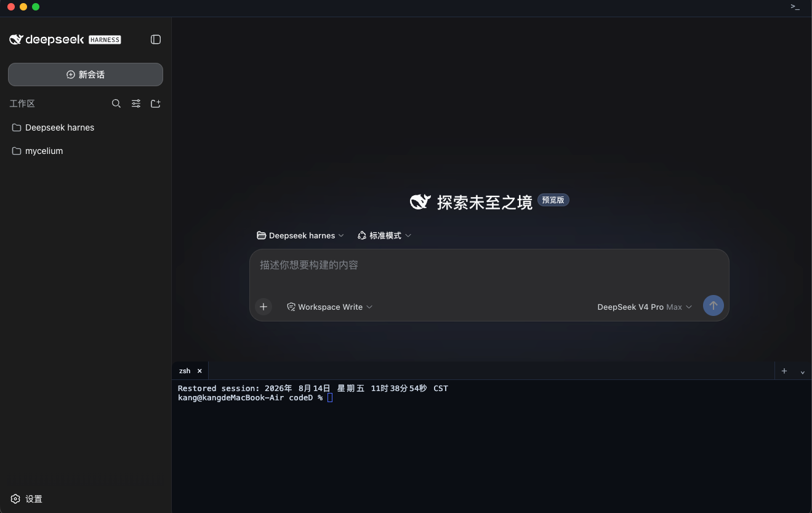
Task: Click the HARNESS label badge
Action: 105,40
